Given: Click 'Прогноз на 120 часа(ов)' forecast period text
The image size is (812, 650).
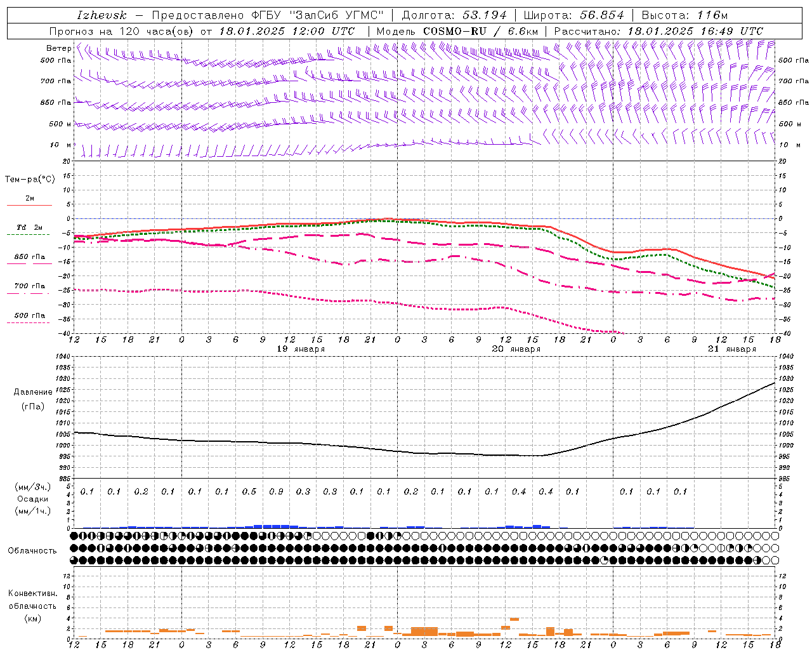Looking at the screenshot, I should 122,31.
